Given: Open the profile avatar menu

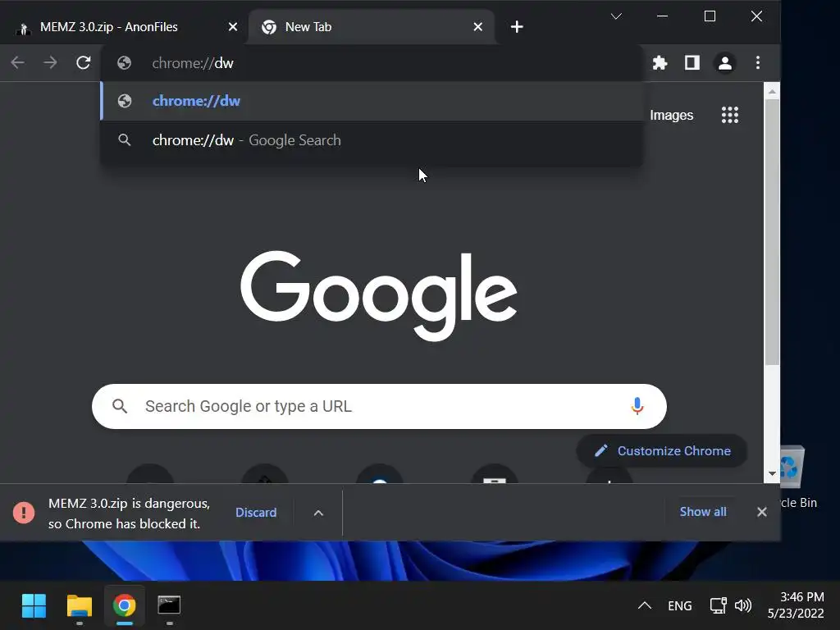Looking at the screenshot, I should (725, 62).
